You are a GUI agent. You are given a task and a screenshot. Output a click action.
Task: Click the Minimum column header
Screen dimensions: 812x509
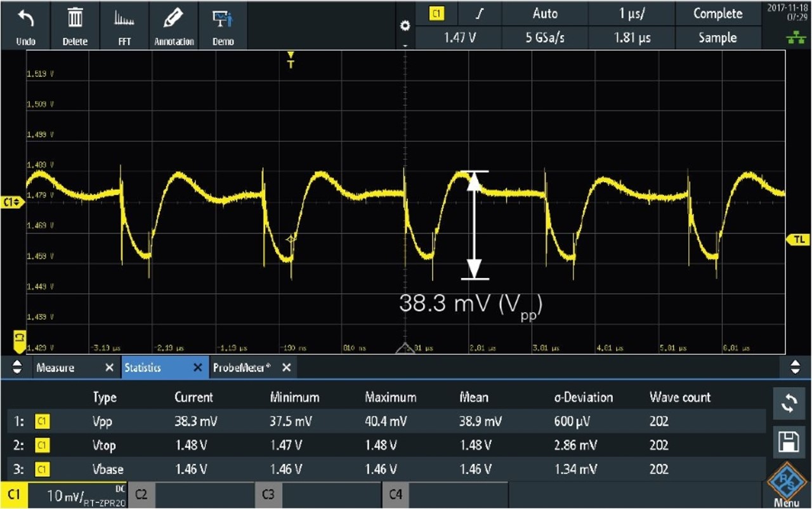click(x=294, y=398)
